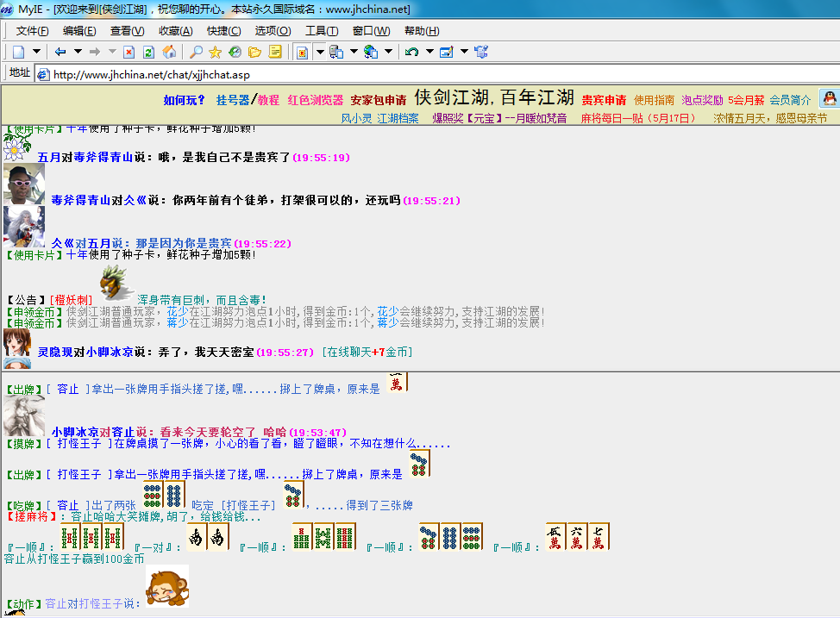Image resolution: width=840 pixels, height=618 pixels.
Task: Open the 贵宾申请 link
Action: (x=604, y=100)
